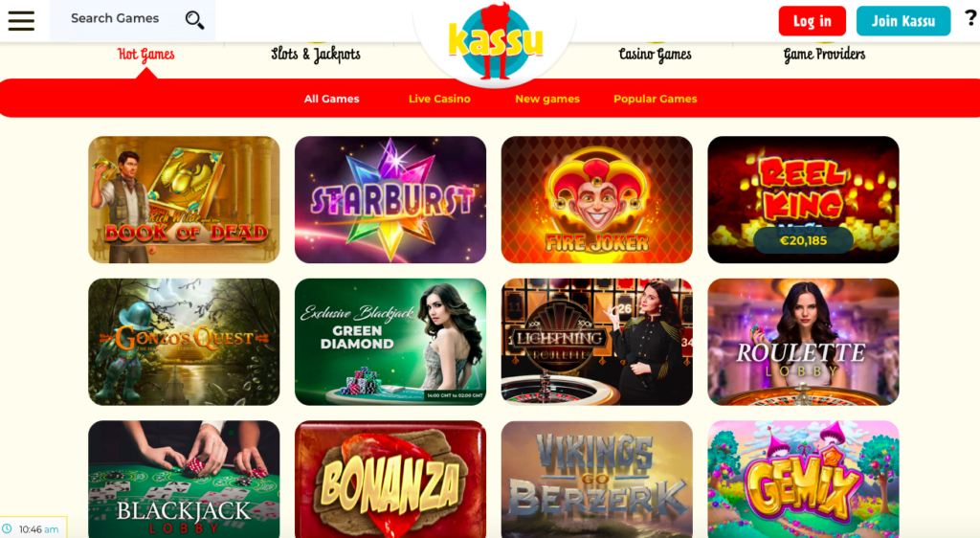The width and height of the screenshot is (980, 538).
Task: Launch the Book of Dead game
Action: coord(184,199)
